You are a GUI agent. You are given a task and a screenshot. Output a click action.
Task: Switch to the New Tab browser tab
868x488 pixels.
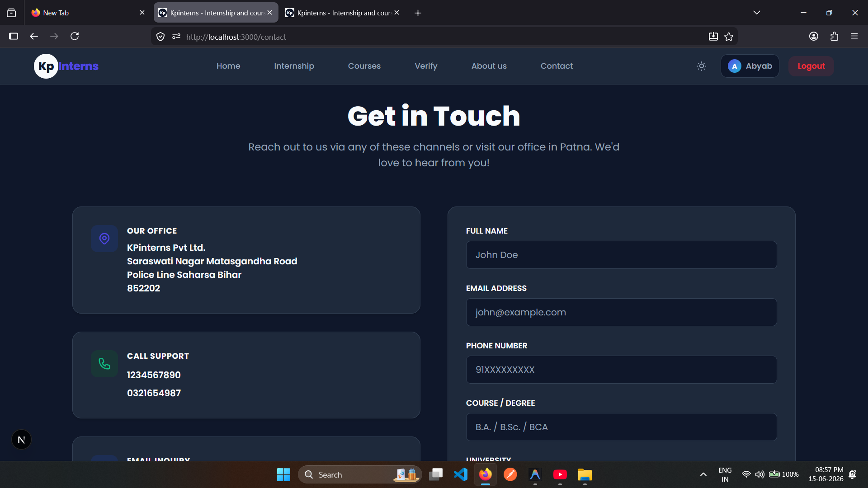[86, 13]
